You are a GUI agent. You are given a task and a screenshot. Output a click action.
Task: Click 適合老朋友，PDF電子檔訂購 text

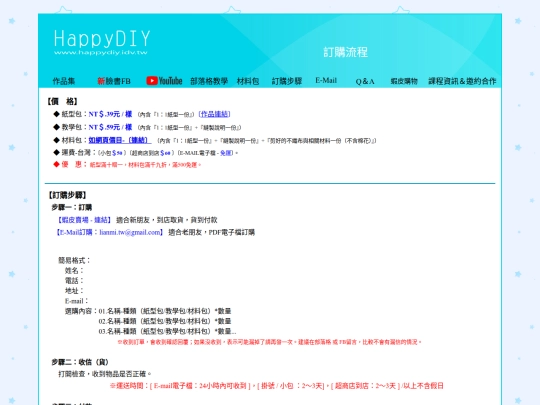211,232
